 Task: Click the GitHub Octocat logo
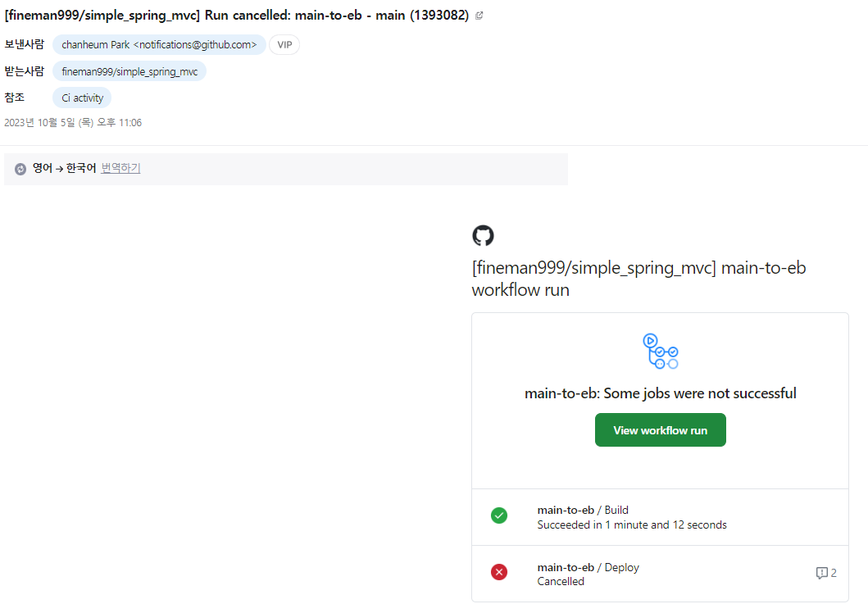[x=483, y=235]
